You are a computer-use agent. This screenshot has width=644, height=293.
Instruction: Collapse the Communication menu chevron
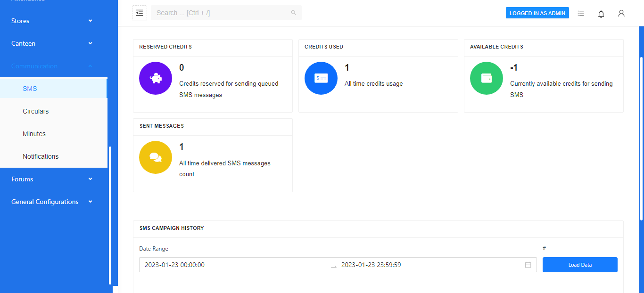point(91,66)
